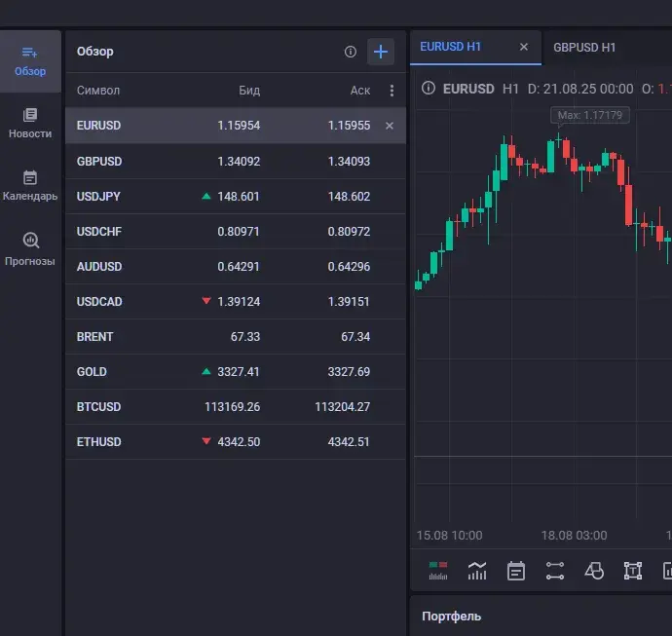Click the GOLD ask price 3327.69
The height and width of the screenshot is (636, 672).
pyautogui.click(x=349, y=372)
